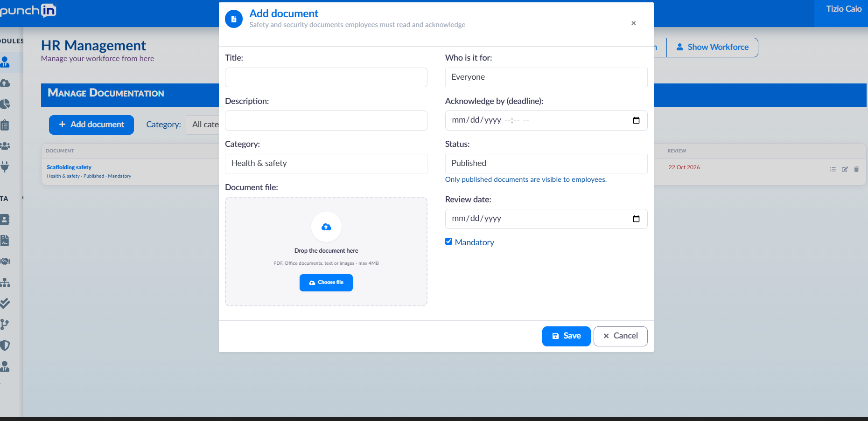868x421 pixels.
Task: Toggle the Mandatory checkbox
Action: 449,242
